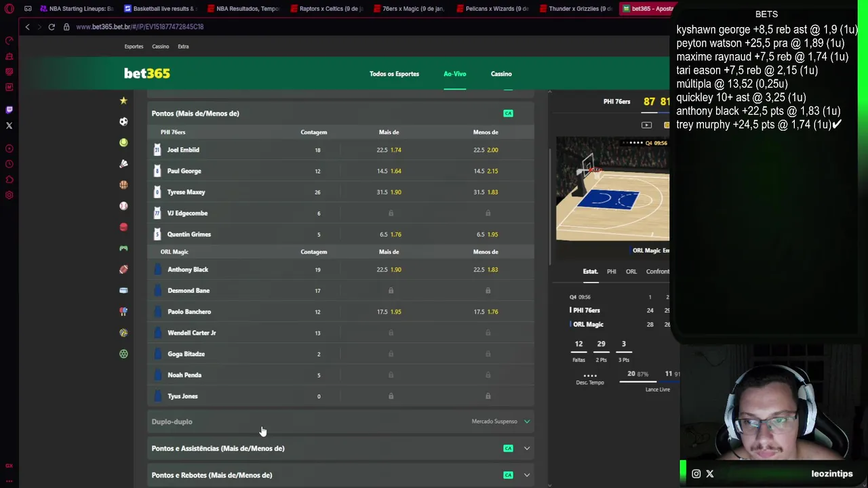
Task: Switch to Pelicans x Wizards tab
Action: click(494, 9)
